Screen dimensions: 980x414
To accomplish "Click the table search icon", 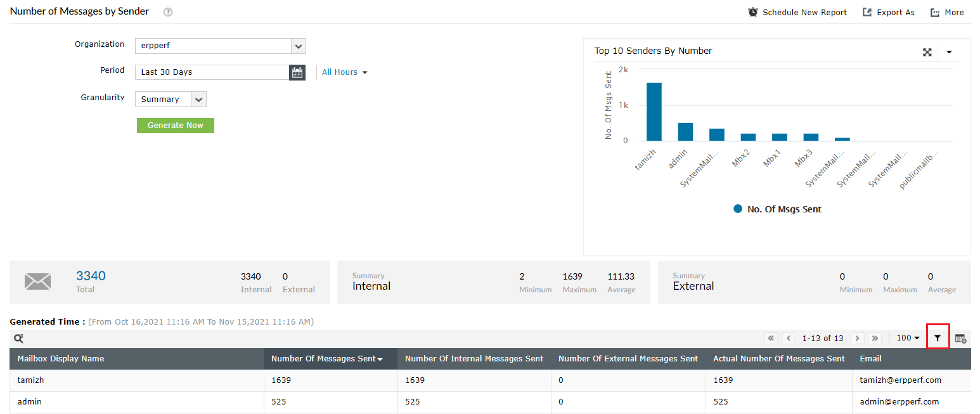I will pyautogui.click(x=19, y=339).
